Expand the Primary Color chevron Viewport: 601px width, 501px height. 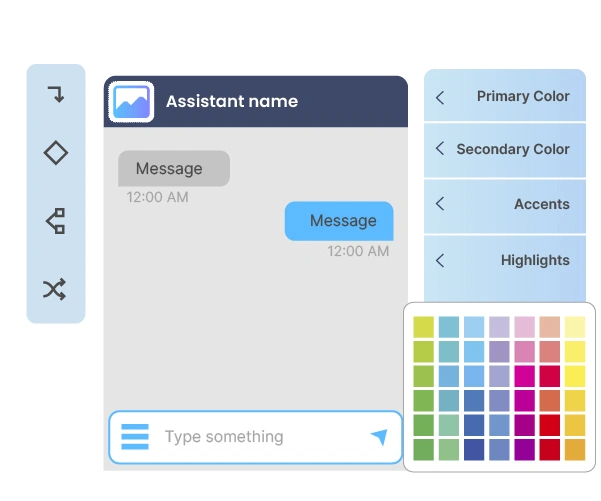click(x=441, y=97)
